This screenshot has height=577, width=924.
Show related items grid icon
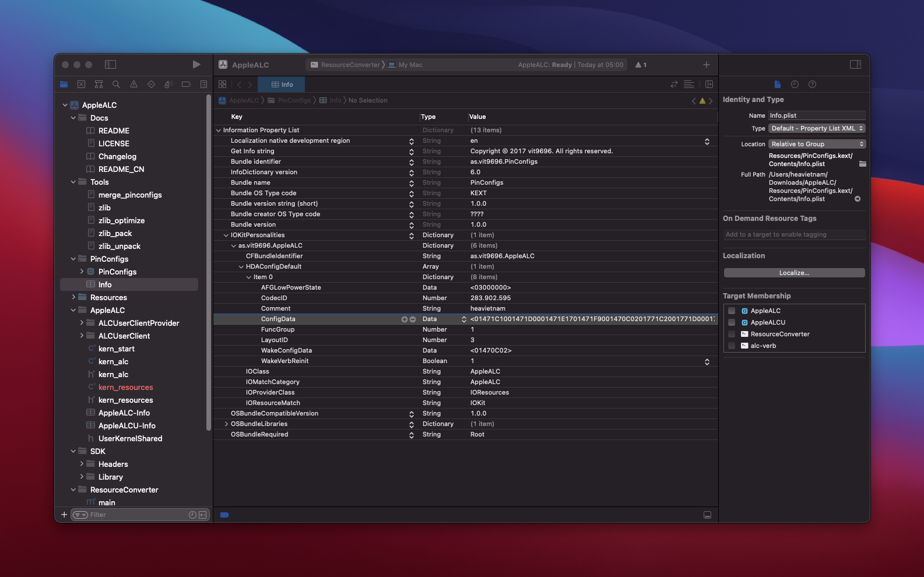pyautogui.click(x=223, y=85)
